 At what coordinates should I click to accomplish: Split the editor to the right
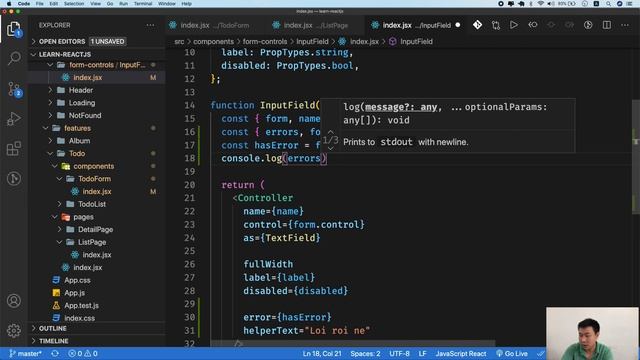pyautogui.click(x=607, y=25)
